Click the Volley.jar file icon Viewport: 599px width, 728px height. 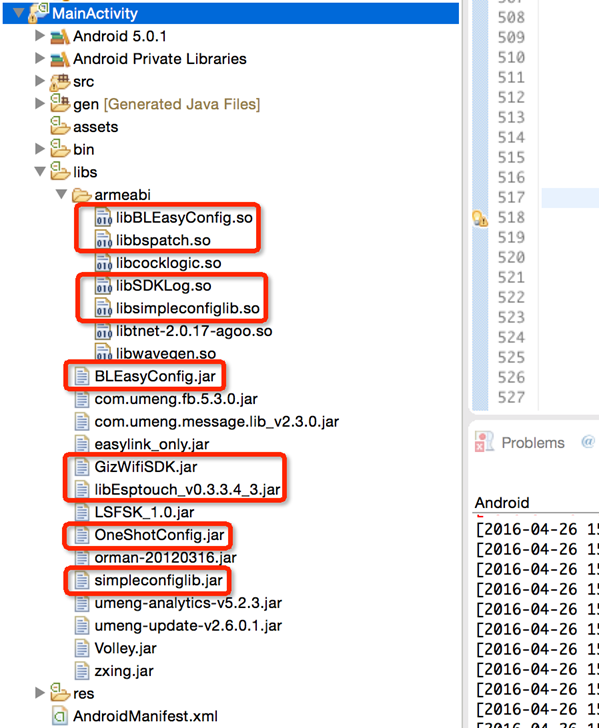(x=82, y=648)
